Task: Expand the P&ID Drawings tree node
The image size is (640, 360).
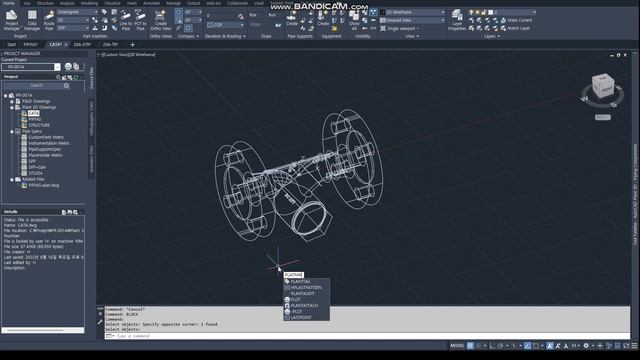Action: pos(12,101)
